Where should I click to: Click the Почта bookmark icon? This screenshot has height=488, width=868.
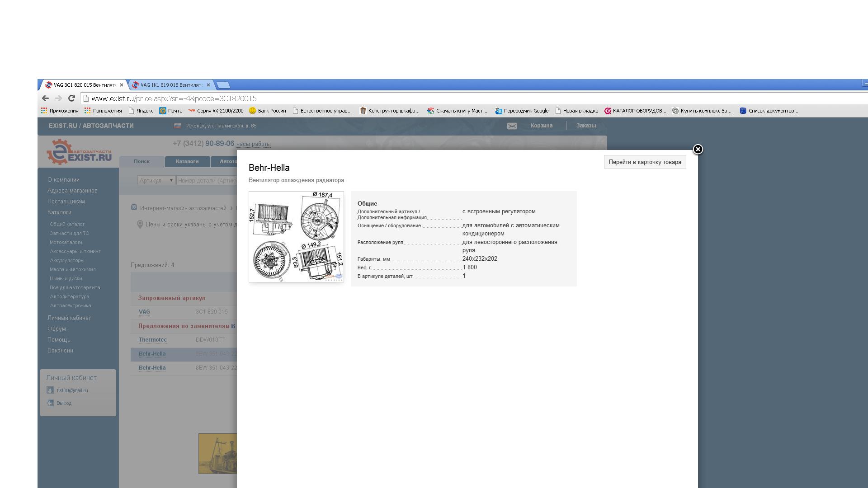(163, 111)
